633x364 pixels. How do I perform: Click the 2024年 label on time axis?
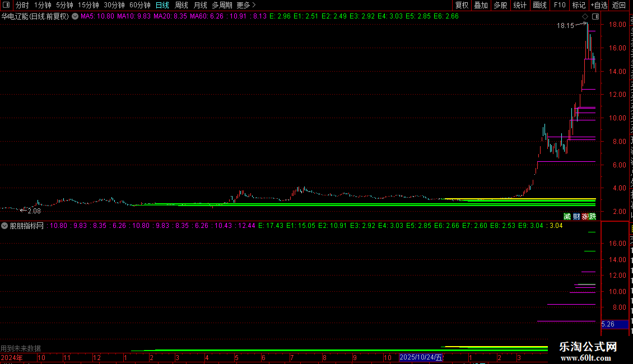click(x=12, y=358)
